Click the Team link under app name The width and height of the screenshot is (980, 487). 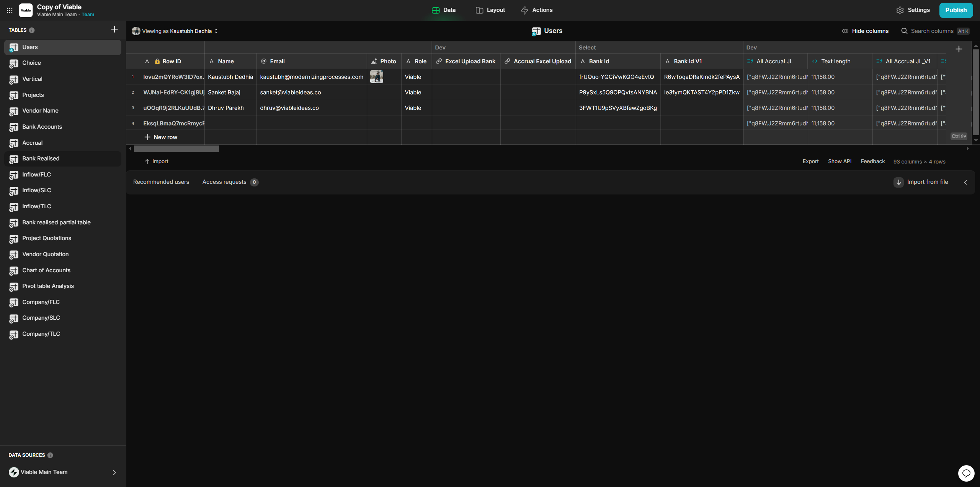click(88, 15)
